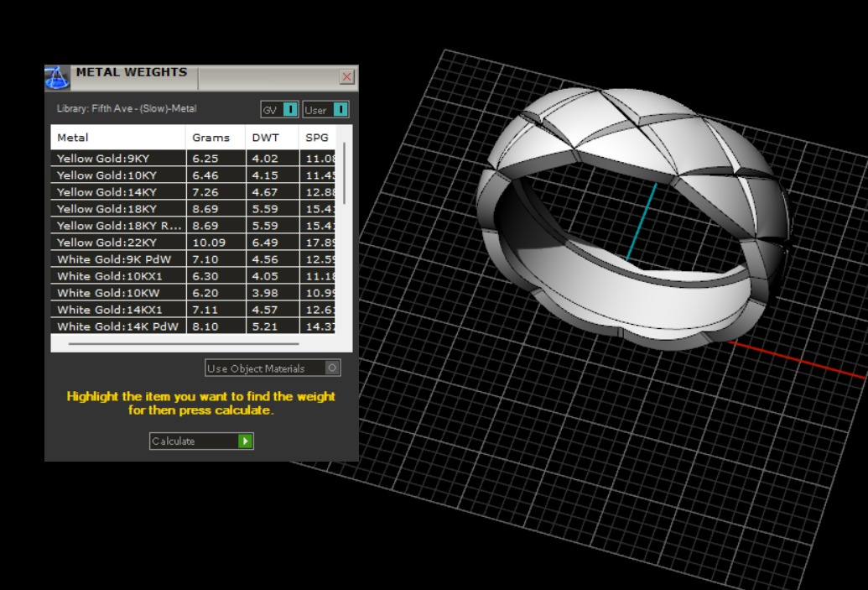Enable the Use Object Materials option

(273, 368)
